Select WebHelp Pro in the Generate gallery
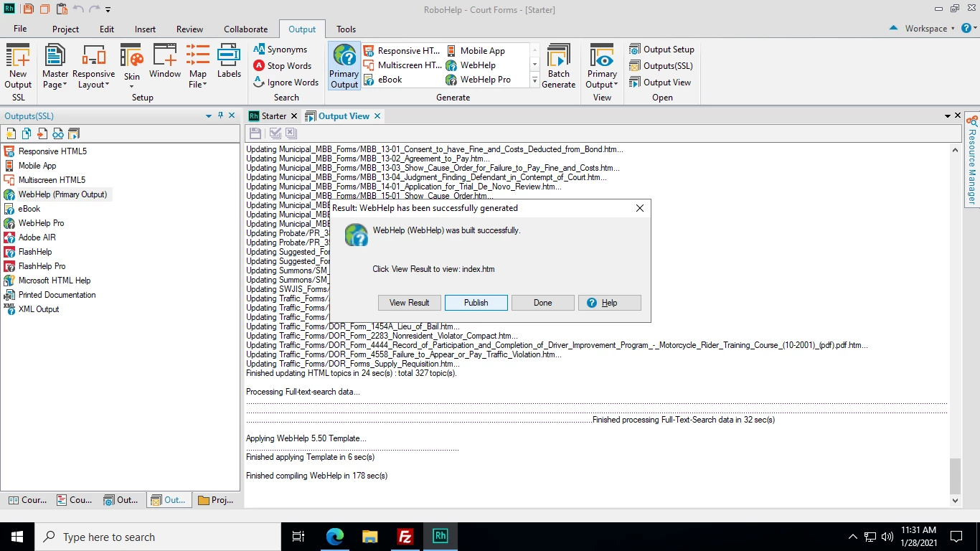 coord(479,80)
